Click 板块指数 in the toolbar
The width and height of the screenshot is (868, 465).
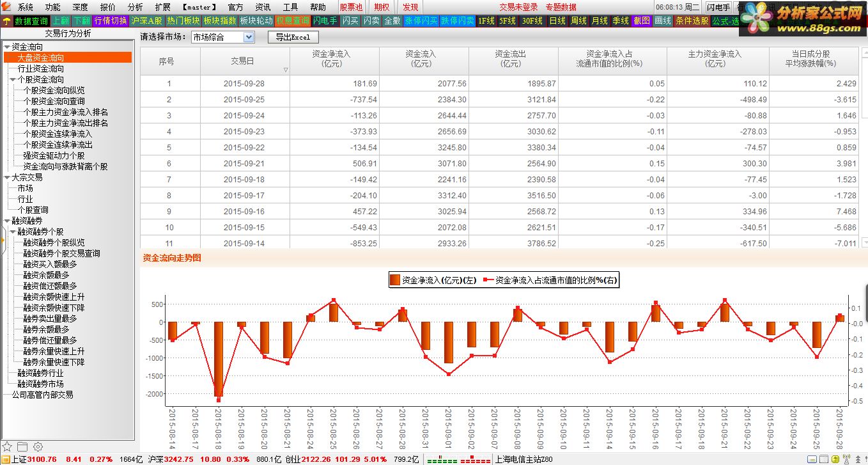220,21
